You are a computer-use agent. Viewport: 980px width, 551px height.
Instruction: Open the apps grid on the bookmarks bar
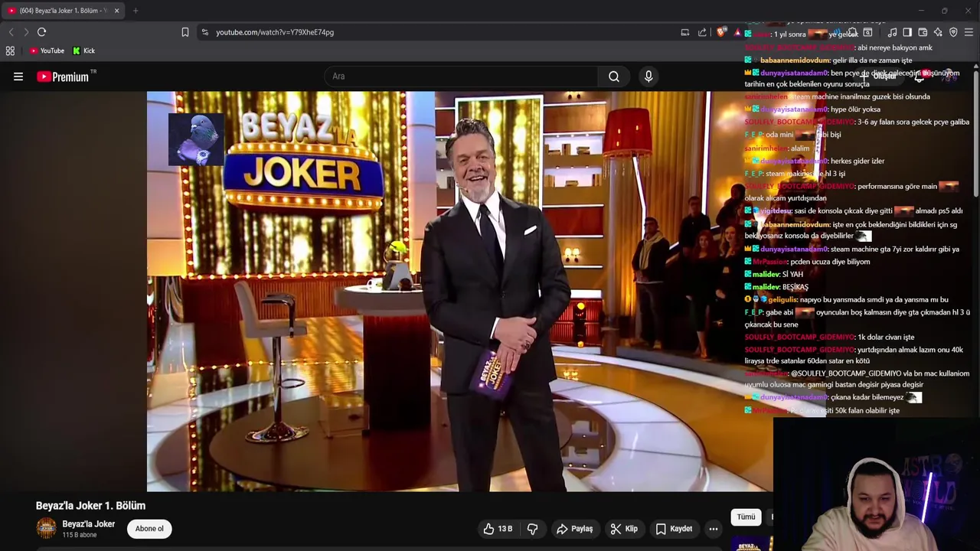(10, 51)
